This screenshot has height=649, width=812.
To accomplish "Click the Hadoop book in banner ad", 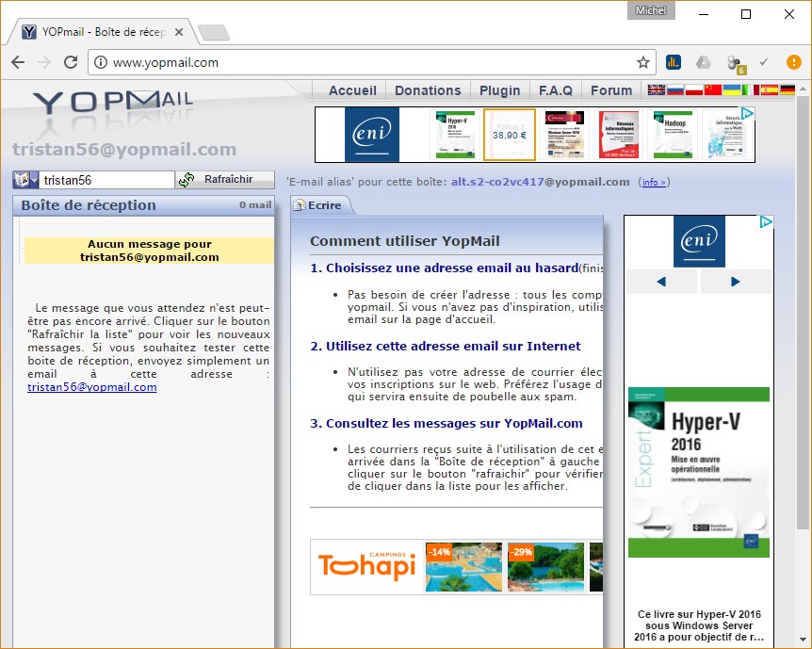I will tap(673, 135).
